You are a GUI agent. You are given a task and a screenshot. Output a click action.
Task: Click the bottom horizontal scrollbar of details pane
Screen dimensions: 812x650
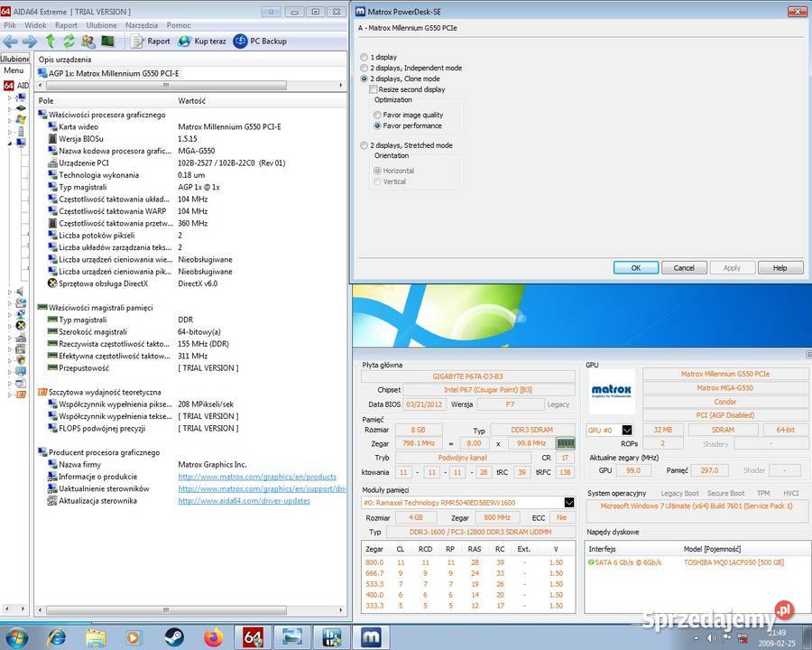(166, 610)
